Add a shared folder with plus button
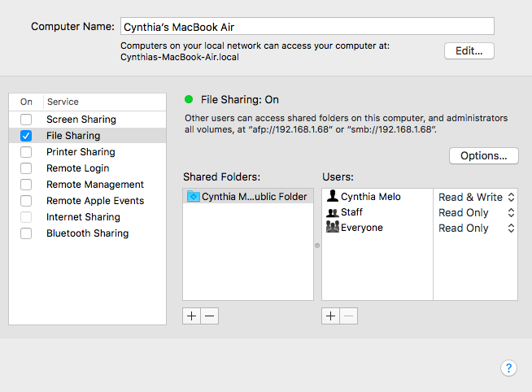This screenshot has height=392, width=532. tap(192, 316)
